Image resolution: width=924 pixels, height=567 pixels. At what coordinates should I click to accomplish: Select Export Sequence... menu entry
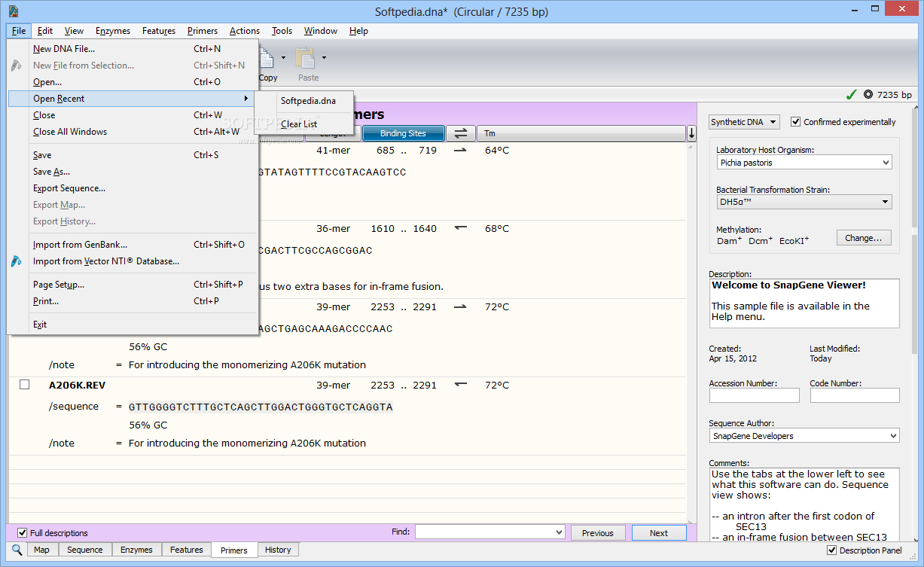(x=133, y=188)
